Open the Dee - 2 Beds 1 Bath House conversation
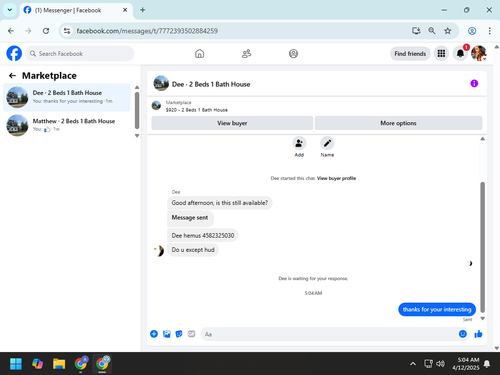Screen dimensions: 500x375 tap(67, 97)
